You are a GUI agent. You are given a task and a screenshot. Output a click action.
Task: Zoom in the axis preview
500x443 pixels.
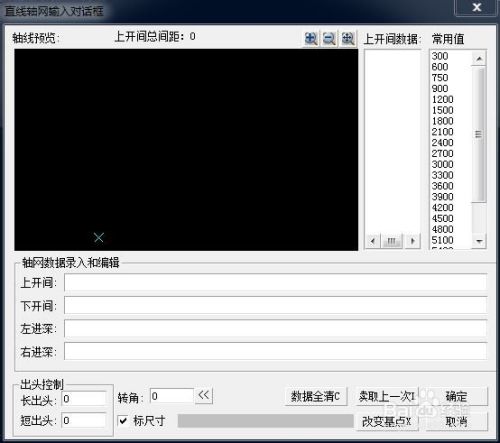[x=311, y=39]
